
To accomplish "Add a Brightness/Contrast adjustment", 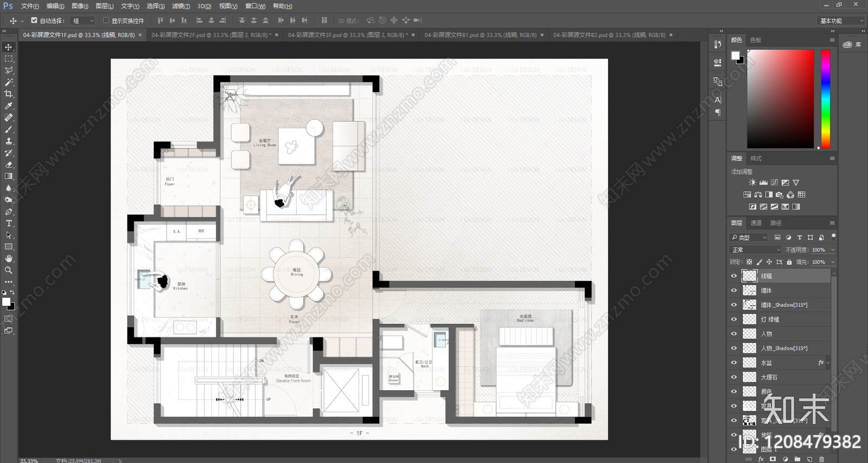I will (752, 183).
